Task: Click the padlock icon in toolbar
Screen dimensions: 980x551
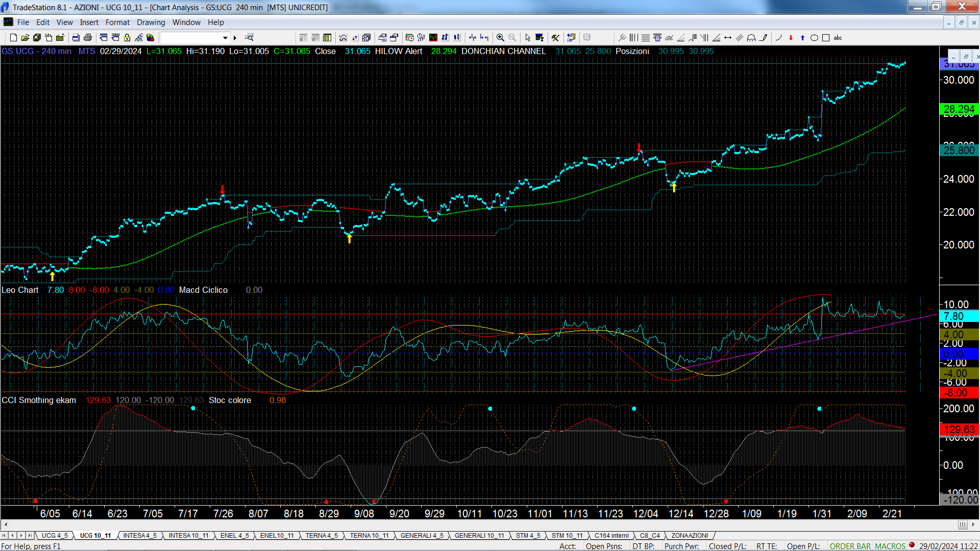Action: click(127, 38)
